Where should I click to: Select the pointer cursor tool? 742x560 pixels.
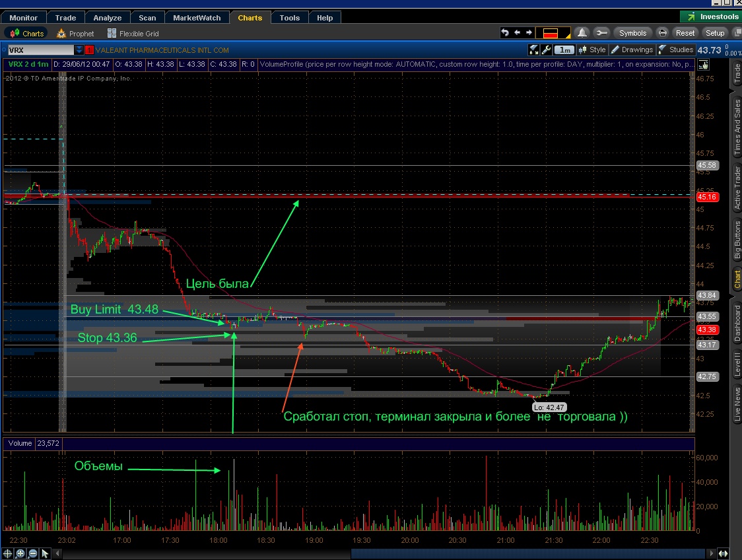[x=45, y=553]
